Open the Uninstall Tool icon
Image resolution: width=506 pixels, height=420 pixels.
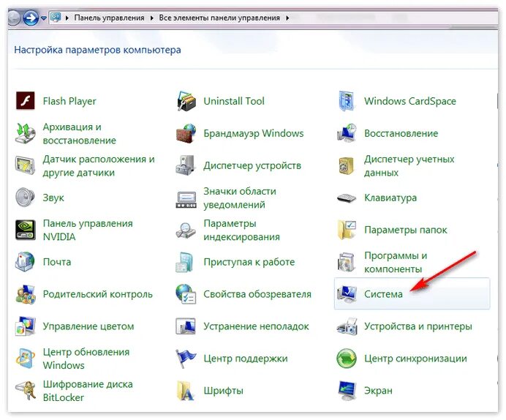point(186,101)
